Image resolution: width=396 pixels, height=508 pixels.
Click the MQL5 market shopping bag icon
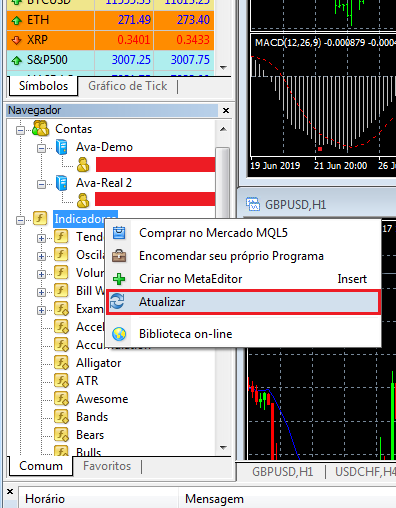coord(119,233)
